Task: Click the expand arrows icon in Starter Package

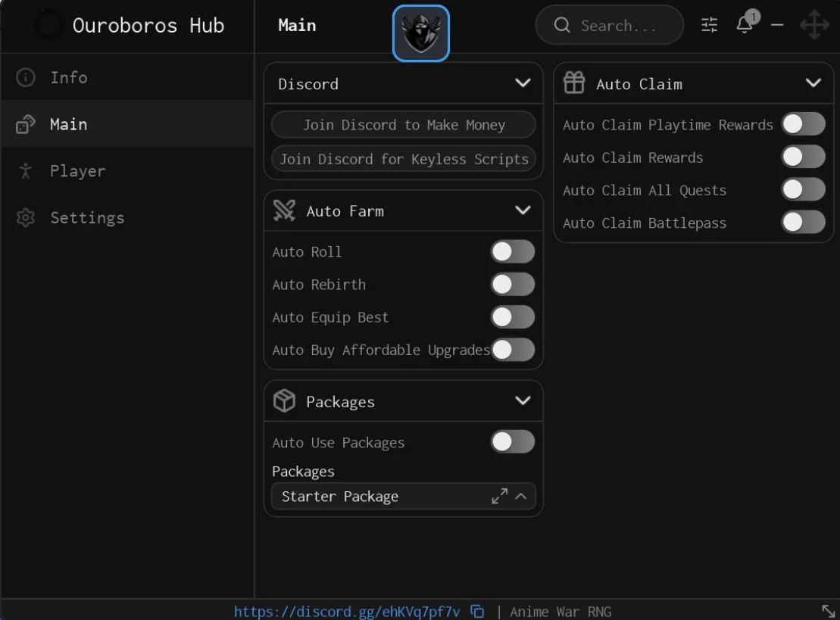Action: (x=499, y=497)
